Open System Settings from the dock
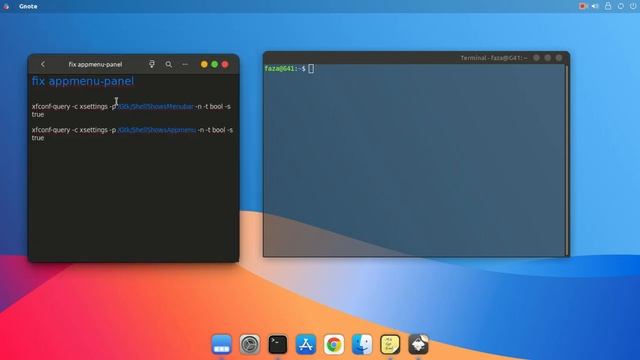The image size is (640, 360). click(x=250, y=344)
